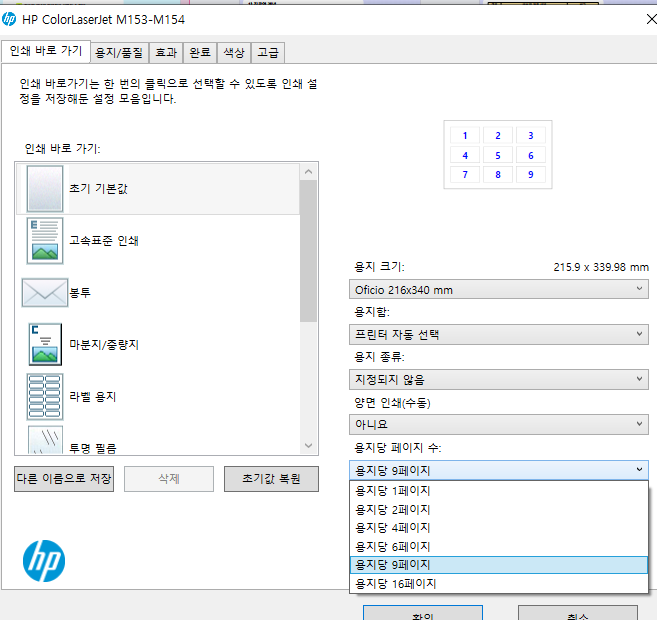Screen dimensions: 657x620
Task: Open the Oficio 216x340 mm paper size dropdown
Action: pos(499,289)
